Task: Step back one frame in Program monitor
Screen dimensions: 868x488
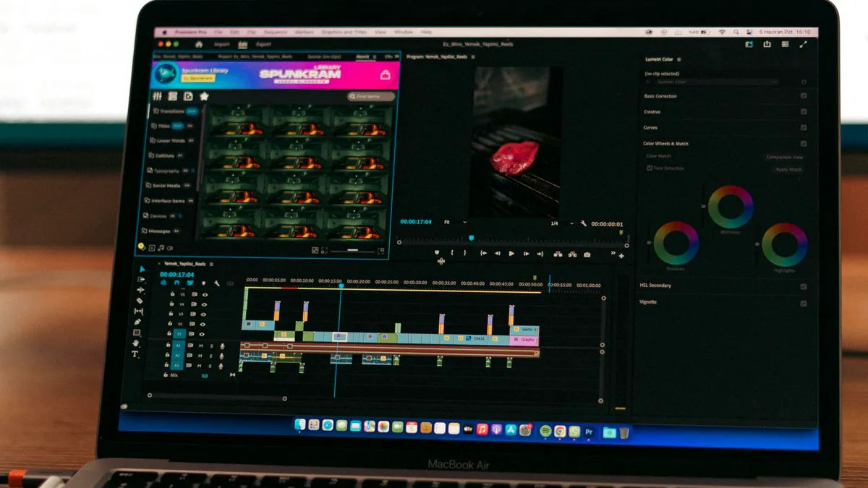Action: tap(497, 254)
